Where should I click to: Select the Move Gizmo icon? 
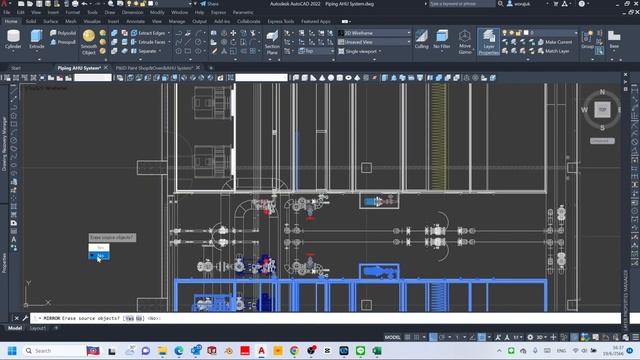click(x=465, y=37)
